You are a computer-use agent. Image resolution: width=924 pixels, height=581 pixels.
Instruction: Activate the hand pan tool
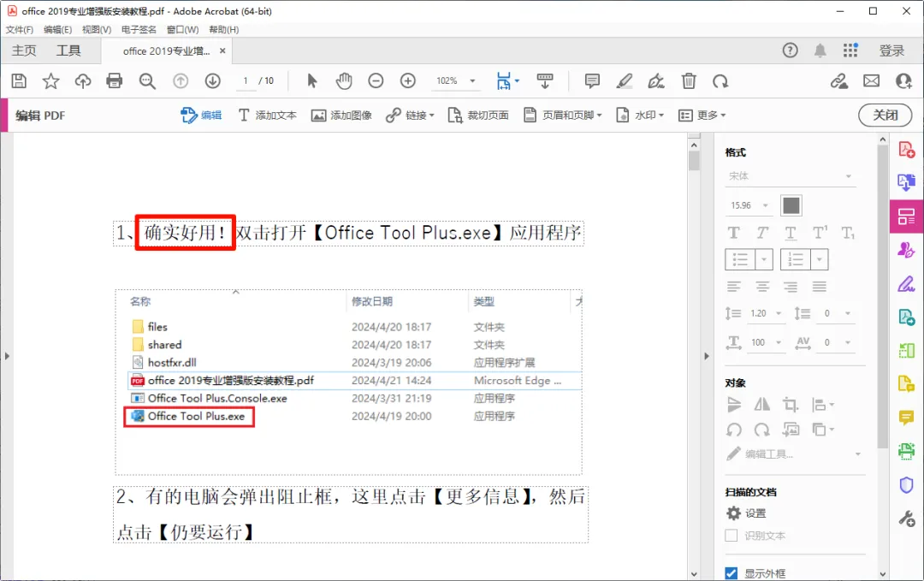(344, 80)
